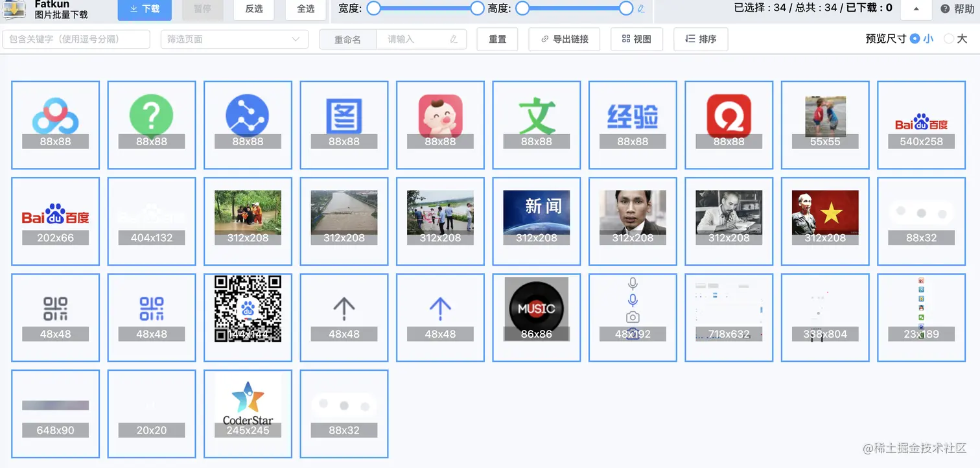Select the Baidu Netdisk cloud icon thumbnail

[x=56, y=125]
